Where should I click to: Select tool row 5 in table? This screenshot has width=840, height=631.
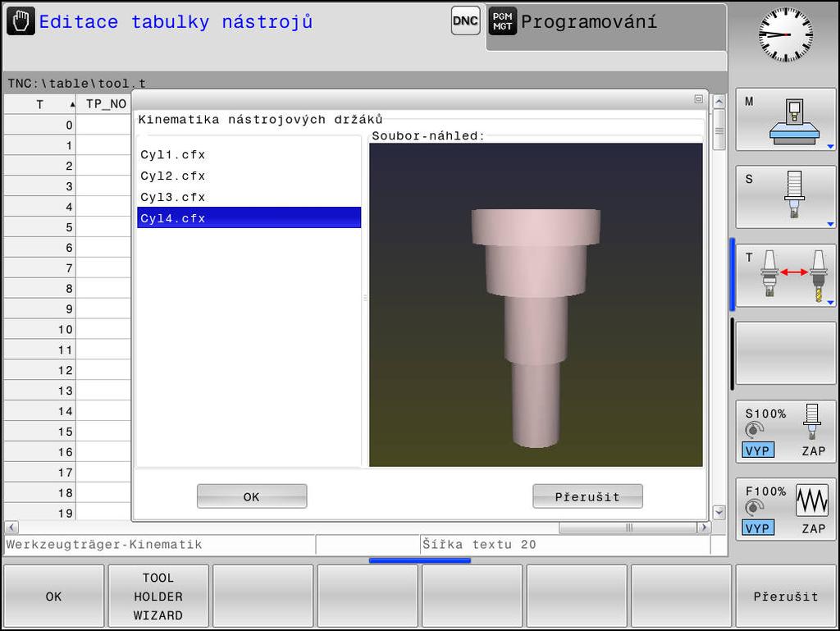coord(67,227)
